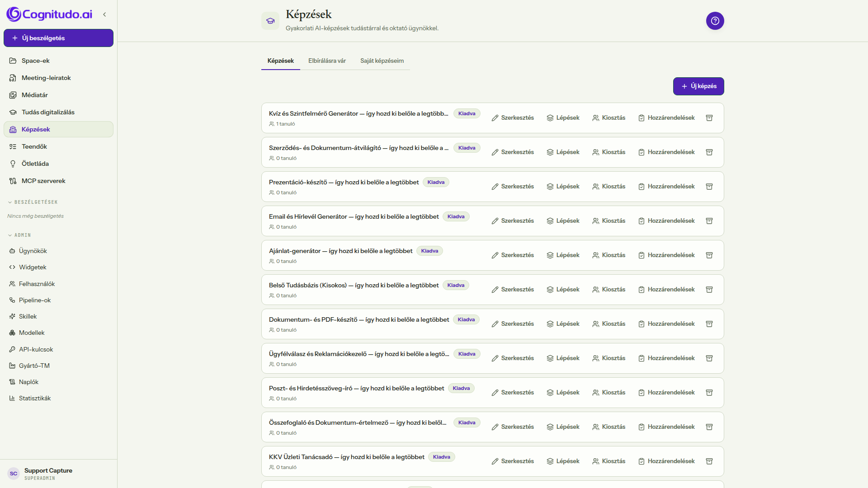
Task: Open the help question-mark icon
Action: tap(715, 21)
